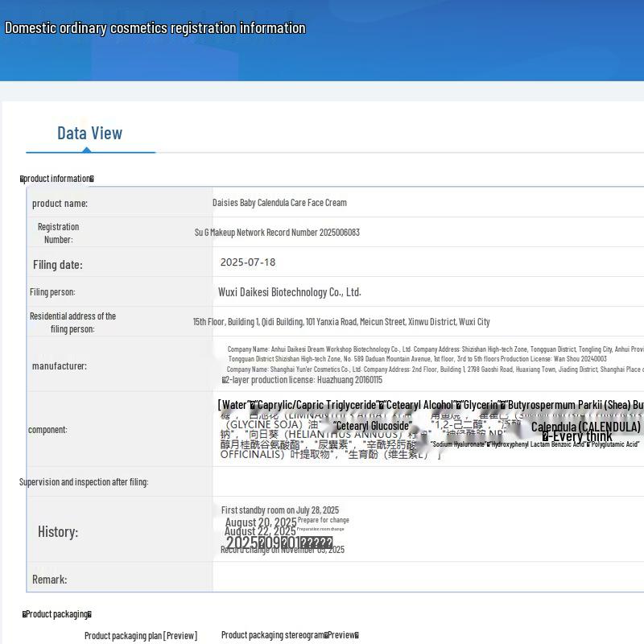644x644 pixels.
Task: Click the 'First standby room on July 28, 2025' entry
Action: pos(280,510)
